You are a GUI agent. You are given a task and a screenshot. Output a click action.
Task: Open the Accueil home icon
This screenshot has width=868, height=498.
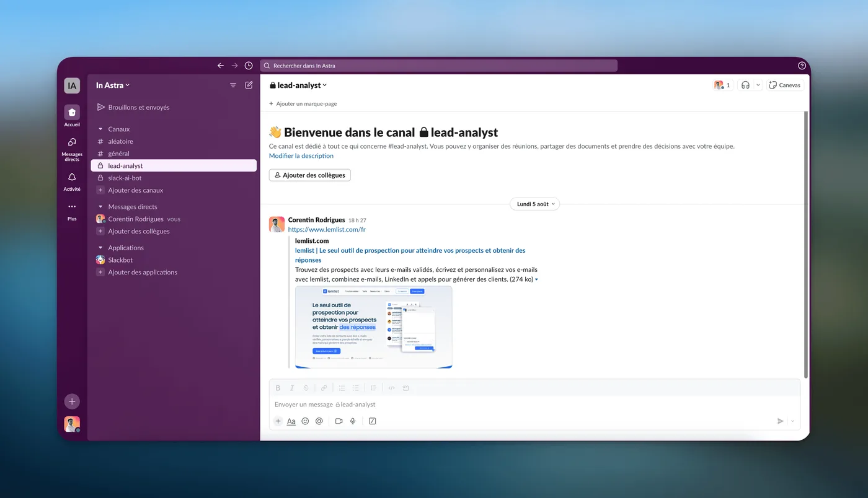coord(72,113)
